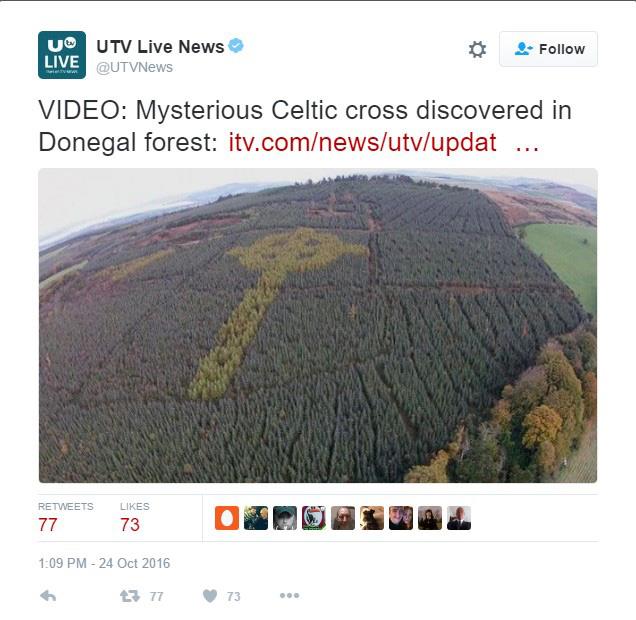The width and height of the screenshot is (636, 620).
Task: Open the @UTVNews handle
Action: click(134, 67)
